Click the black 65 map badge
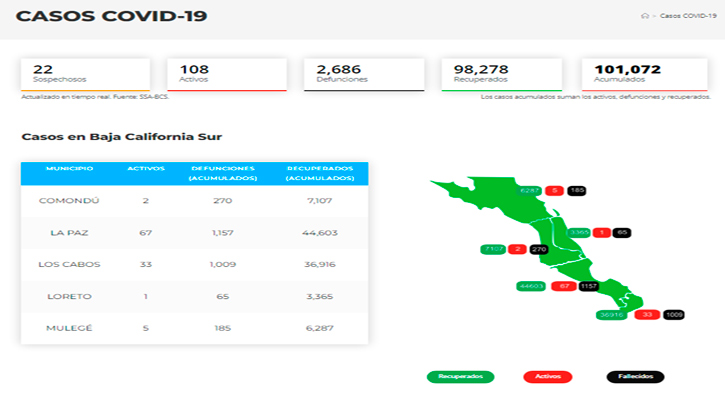The height and width of the screenshot is (400, 725). 622,233
